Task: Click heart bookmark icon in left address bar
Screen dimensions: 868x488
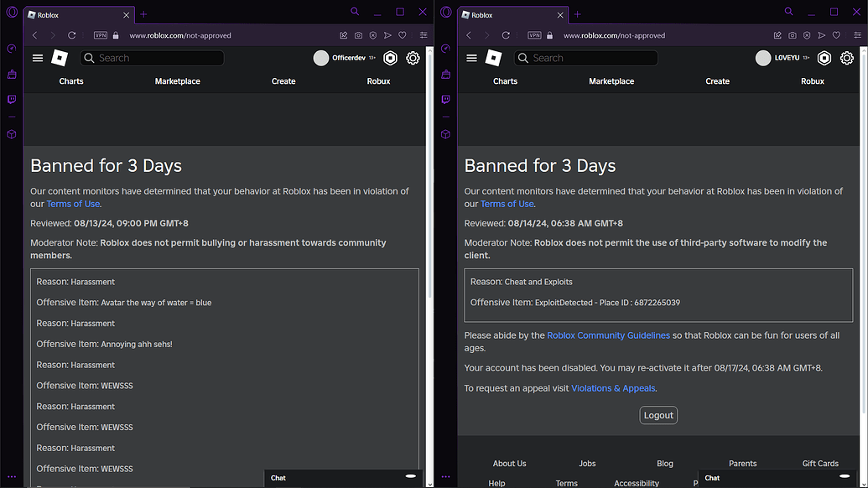Action: pos(403,35)
